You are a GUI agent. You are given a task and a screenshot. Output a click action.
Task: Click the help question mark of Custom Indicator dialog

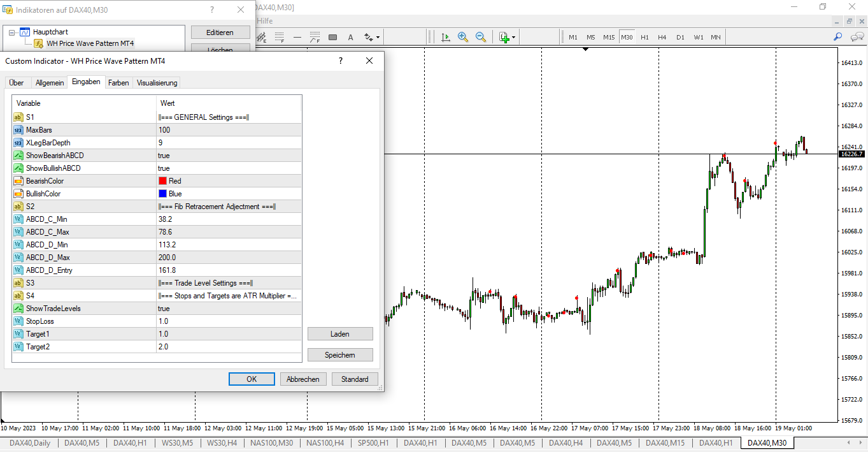point(340,61)
